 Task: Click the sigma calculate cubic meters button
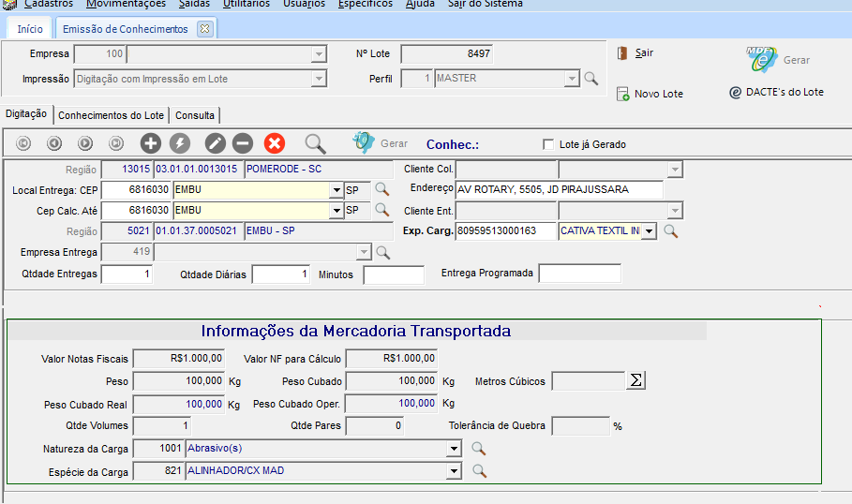click(636, 380)
